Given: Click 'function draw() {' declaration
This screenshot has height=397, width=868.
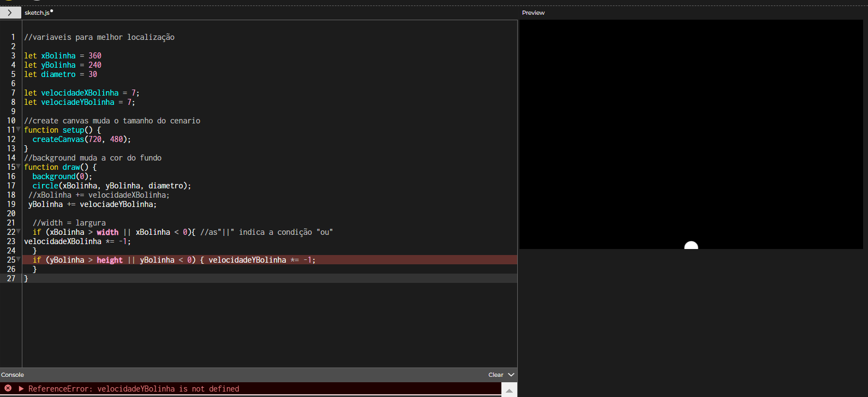Looking at the screenshot, I should (x=61, y=167).
